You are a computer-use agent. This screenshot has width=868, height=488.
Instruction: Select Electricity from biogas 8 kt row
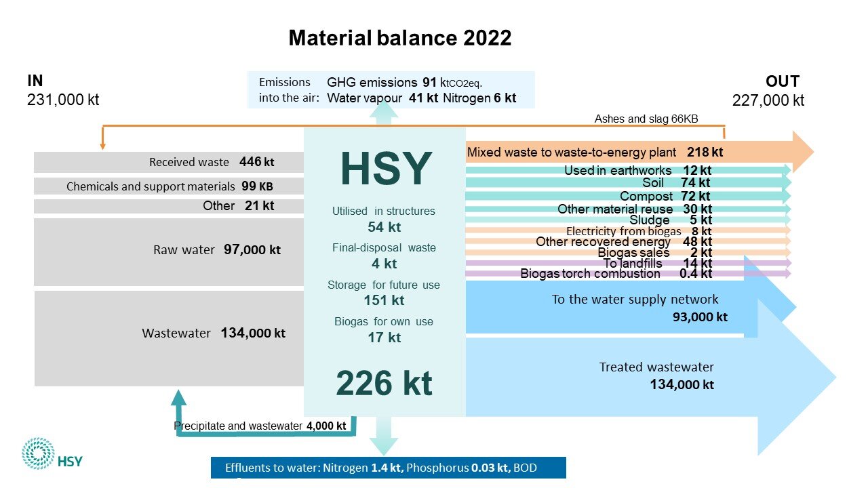point(628,231)
